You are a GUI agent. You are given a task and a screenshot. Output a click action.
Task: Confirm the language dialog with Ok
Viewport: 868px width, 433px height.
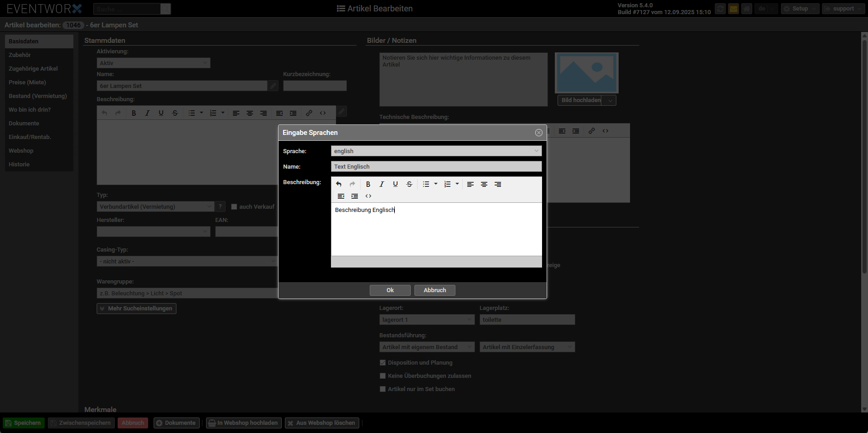(390, 290)
